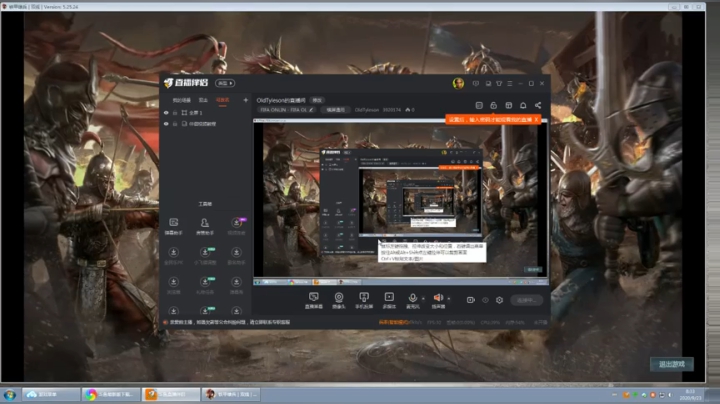Screen dimensions: 720x404
Task: Open the user avatar profile
Action: click(x=458, y=83)
